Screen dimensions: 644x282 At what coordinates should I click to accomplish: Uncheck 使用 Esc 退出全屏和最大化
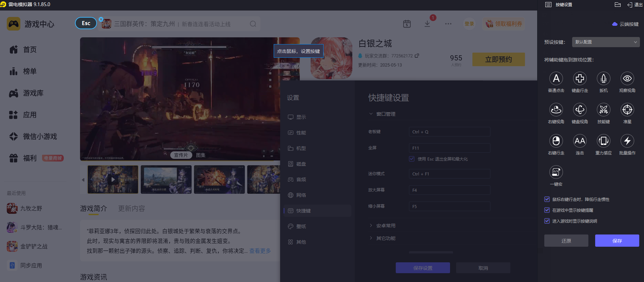(x=412, y=159)
